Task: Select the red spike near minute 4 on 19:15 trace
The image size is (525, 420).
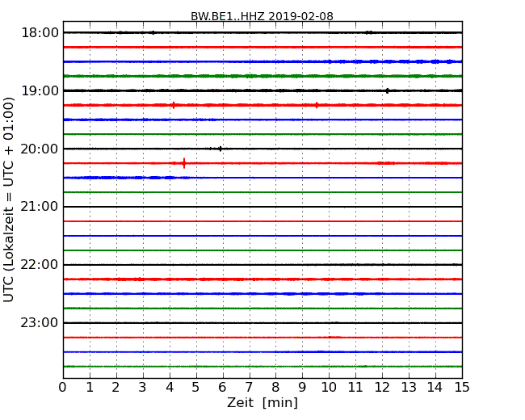Action: (x=174, y=105)
